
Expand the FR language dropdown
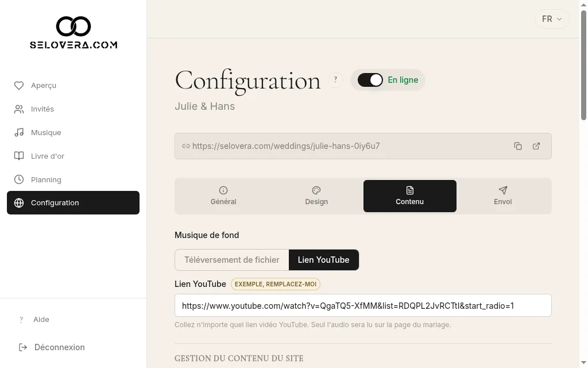point(552,19)
